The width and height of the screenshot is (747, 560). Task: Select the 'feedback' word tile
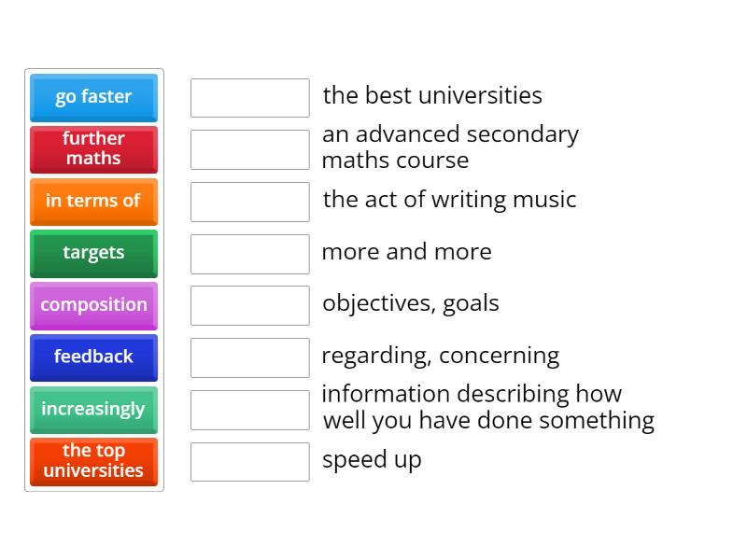click(x=93, y=357)
